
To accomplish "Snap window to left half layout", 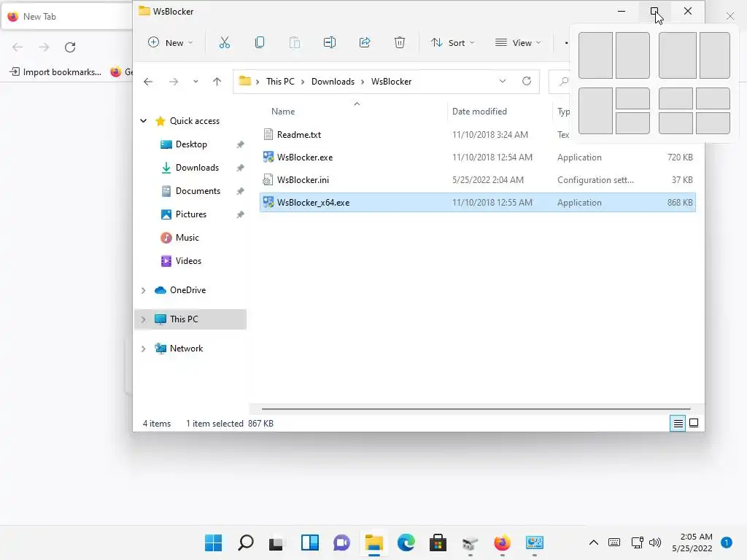I will (x=595, y=55).
